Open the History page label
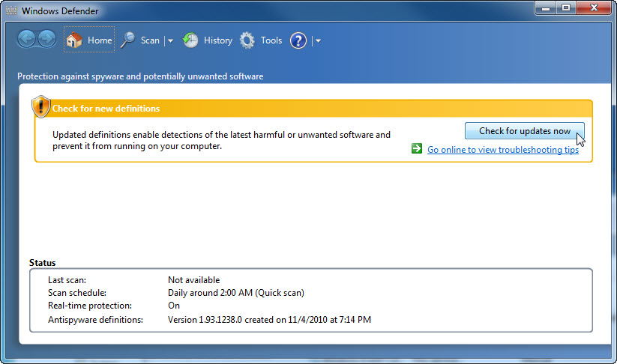 click(x=218, y=40)
